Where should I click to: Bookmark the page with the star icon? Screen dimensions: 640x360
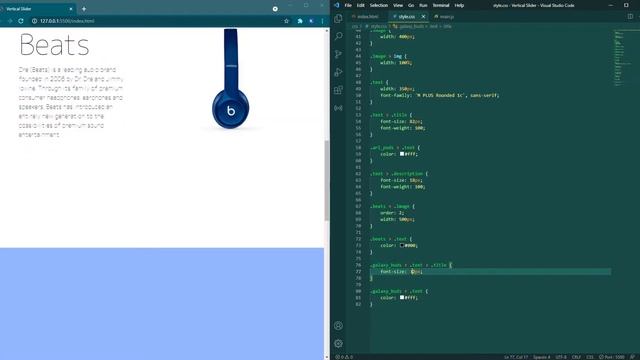pos(287,21)
